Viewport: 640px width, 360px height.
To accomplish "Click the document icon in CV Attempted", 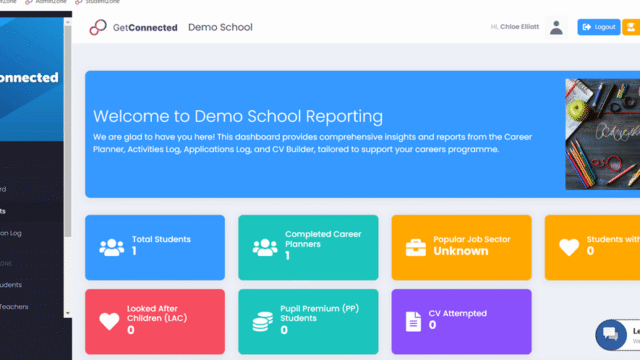I will [x=413, y=322].
